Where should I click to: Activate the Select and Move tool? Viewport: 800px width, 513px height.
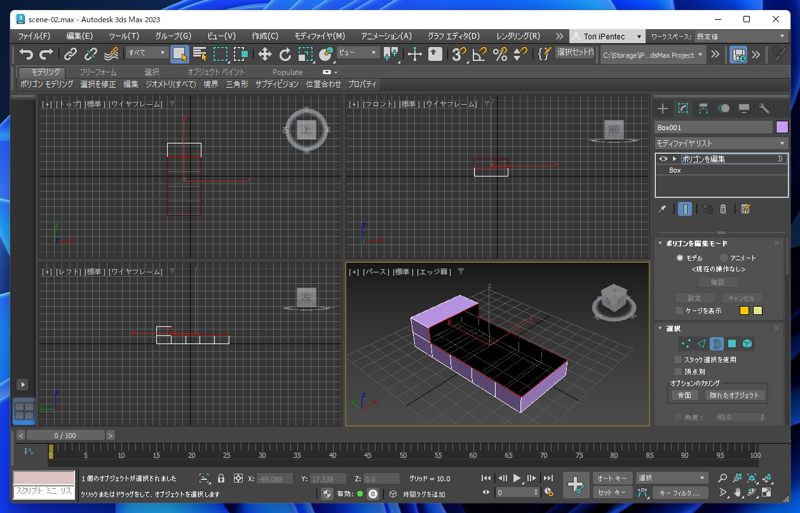264,54
